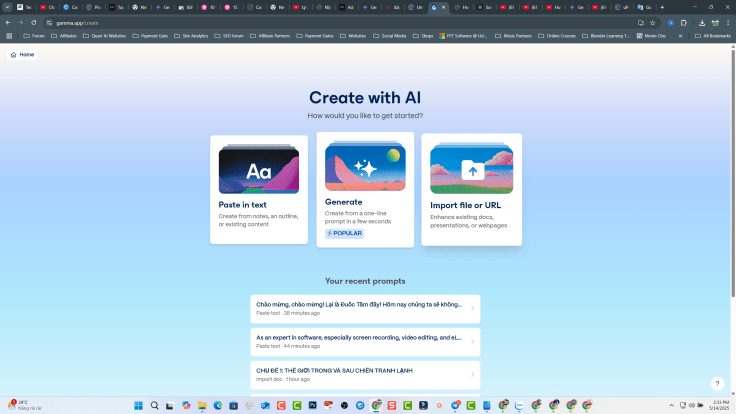
Task: Open a new browser tab with plus button
Action: tap(662, 7)
